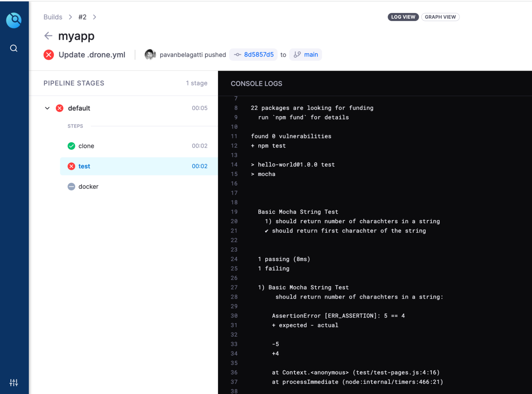Open commit 8d5857d5 link
This screenshot has height=394, width=532.
[259, 55]
